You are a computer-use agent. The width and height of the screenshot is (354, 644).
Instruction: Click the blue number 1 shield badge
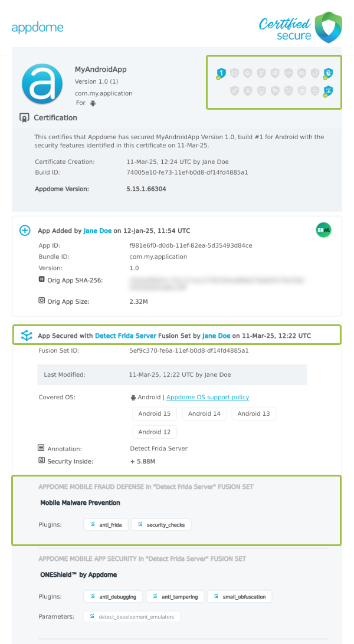(221, 73)
